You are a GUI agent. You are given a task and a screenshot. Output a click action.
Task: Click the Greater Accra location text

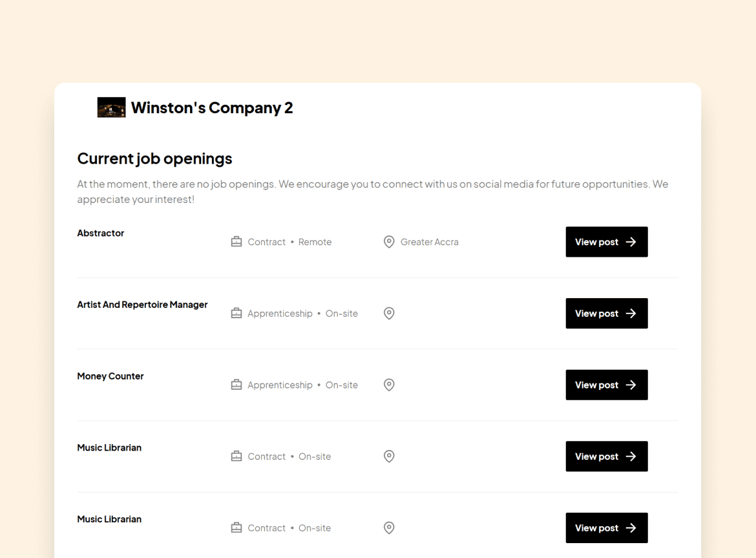coord(429,241)
